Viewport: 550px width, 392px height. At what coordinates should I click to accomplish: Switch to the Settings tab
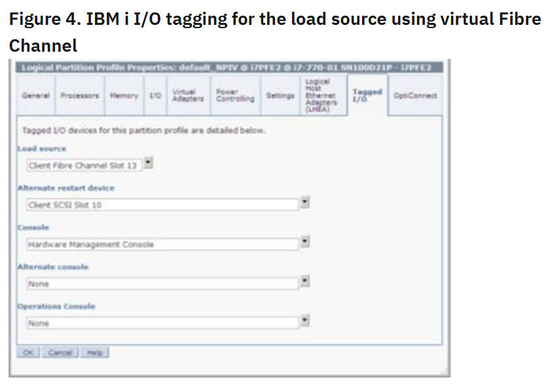click(280, 96)
